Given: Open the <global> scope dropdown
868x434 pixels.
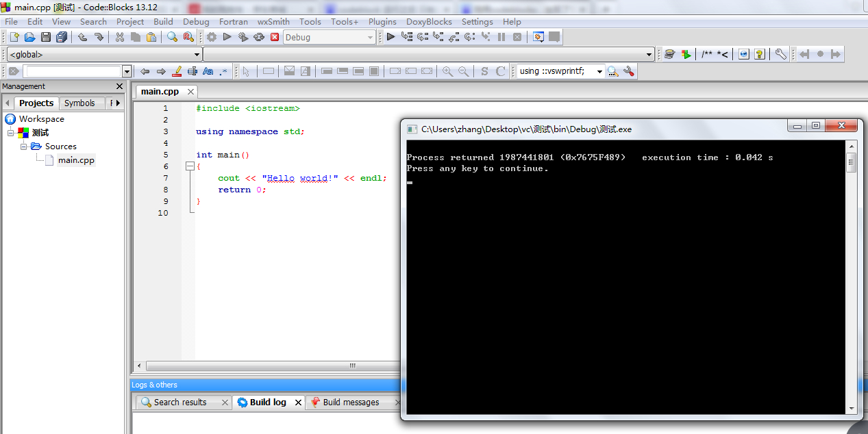Looking at the screenshot, I should pyautogui.click(x=197, y=55).
